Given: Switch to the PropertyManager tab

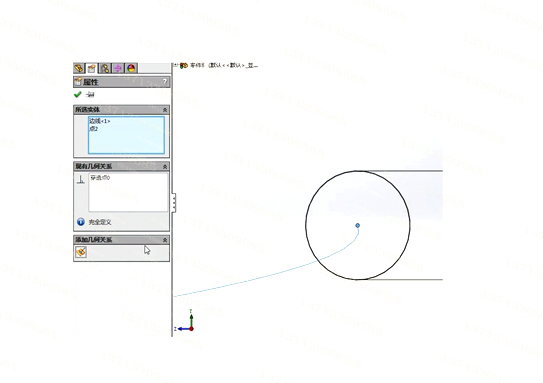Looking at the screenshot, I should pyautogui.click(x=92, y=68).
